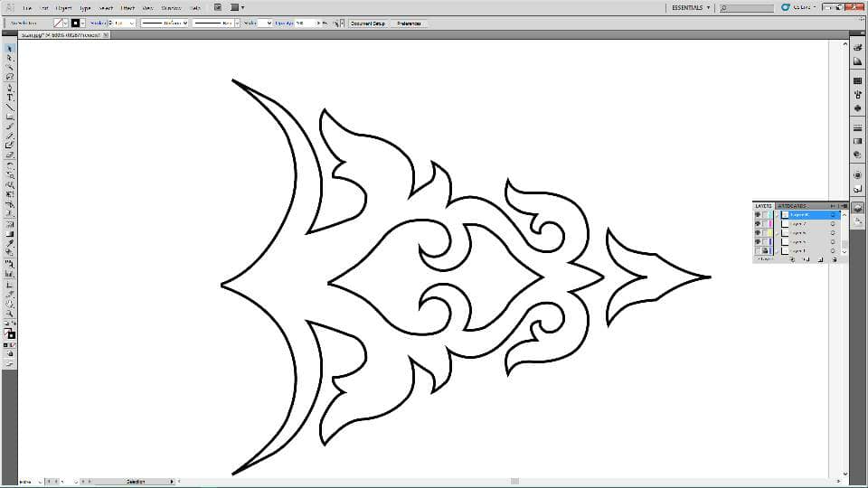
Task: Select the Lasso tool
Action: [x=9, y=78]
